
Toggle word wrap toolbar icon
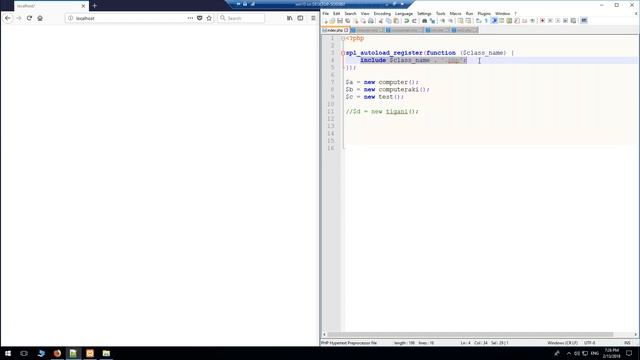click(478, 20)
